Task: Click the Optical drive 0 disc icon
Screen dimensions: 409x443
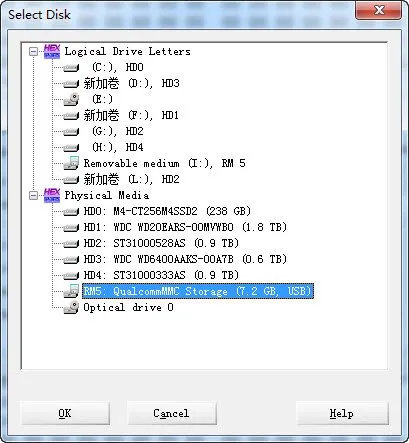Action: tap(71, 307)
